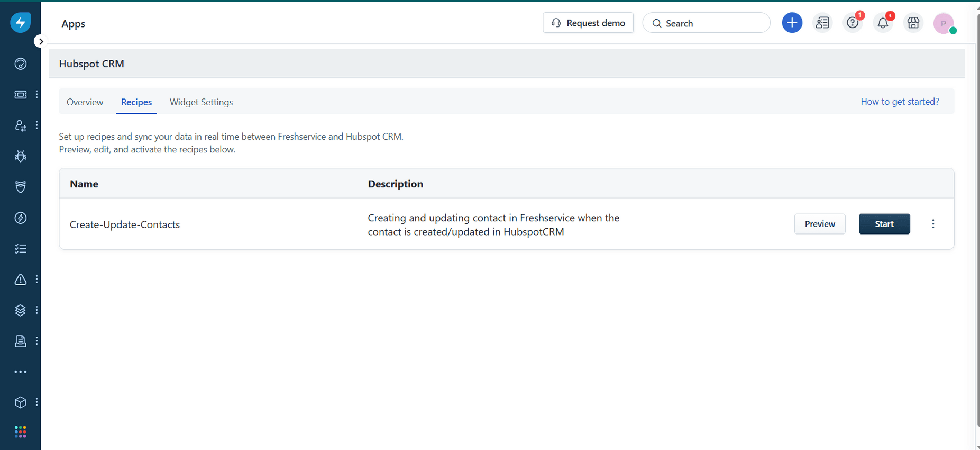Expand the collapsed sidebar with the chevron
980x450 pixels.
41,41
